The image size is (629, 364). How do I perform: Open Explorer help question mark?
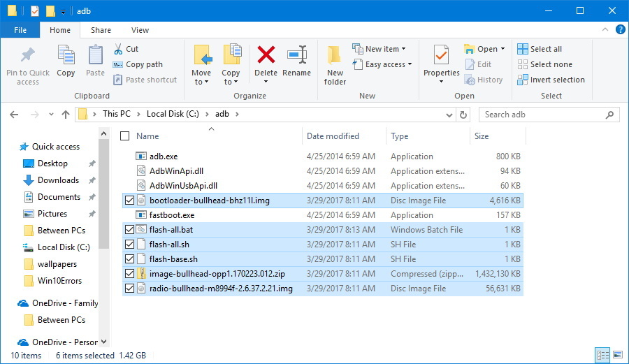[620, 29]
